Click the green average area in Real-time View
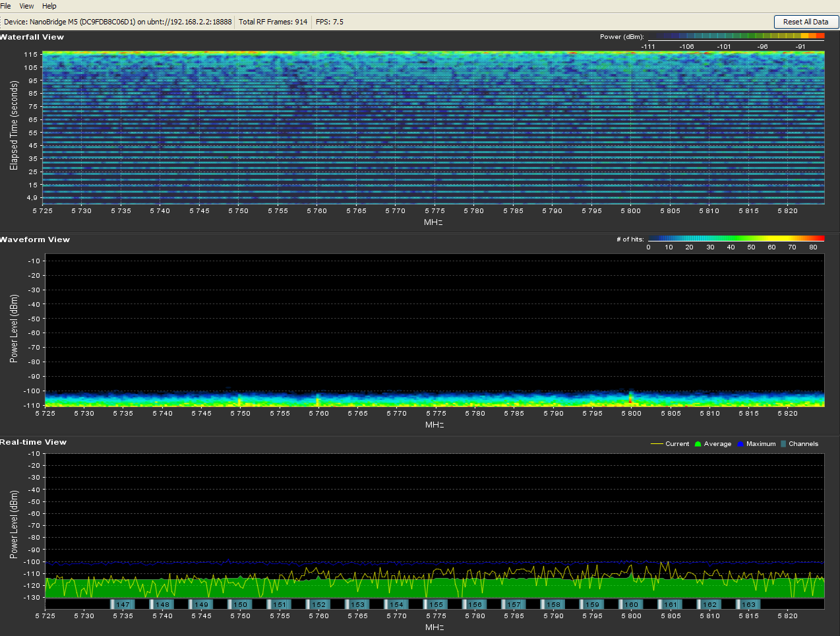The width and height of the screenshot is (840, 636). [433, 588]
